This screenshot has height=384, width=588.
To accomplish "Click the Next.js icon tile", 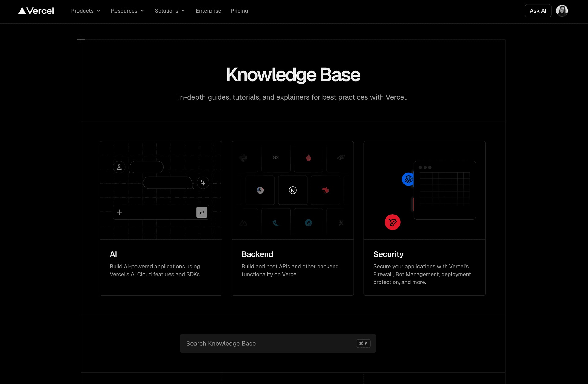I will (292, 190).
